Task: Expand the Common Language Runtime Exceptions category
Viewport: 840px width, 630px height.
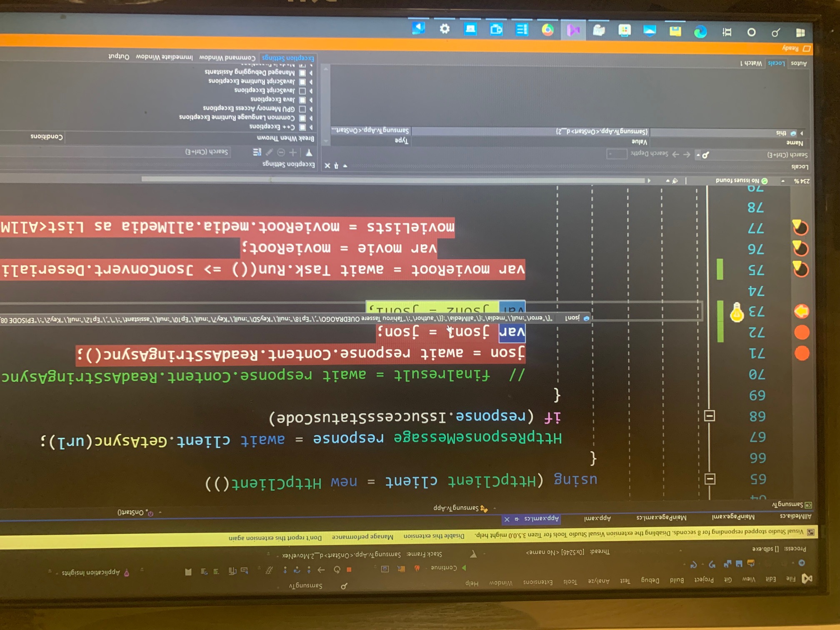Action: (311, 118)
